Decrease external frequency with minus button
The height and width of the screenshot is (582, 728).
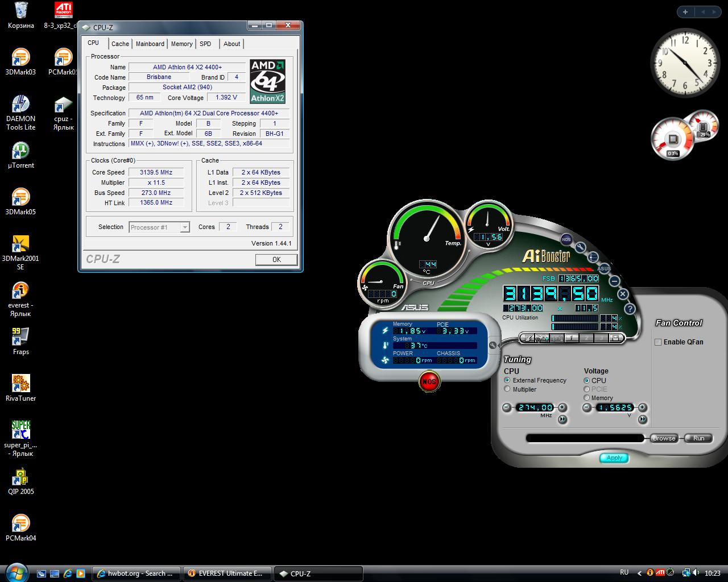507,408
